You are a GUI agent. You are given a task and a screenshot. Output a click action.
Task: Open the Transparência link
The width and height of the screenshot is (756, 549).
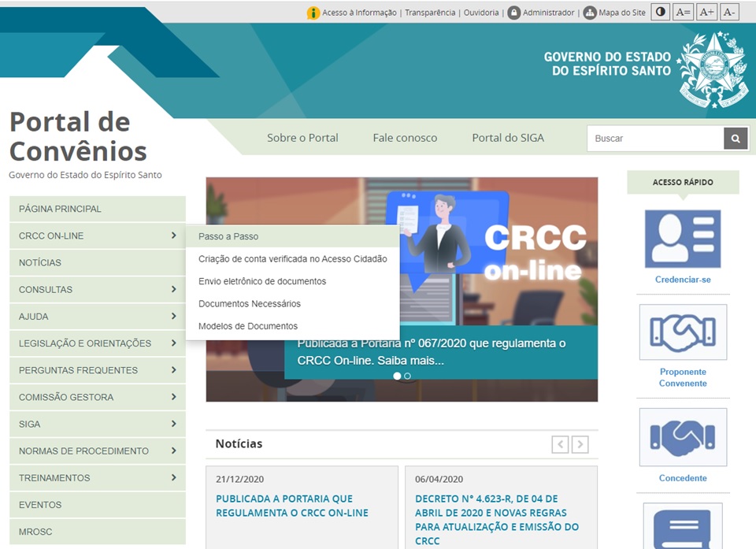pos(430,12)
